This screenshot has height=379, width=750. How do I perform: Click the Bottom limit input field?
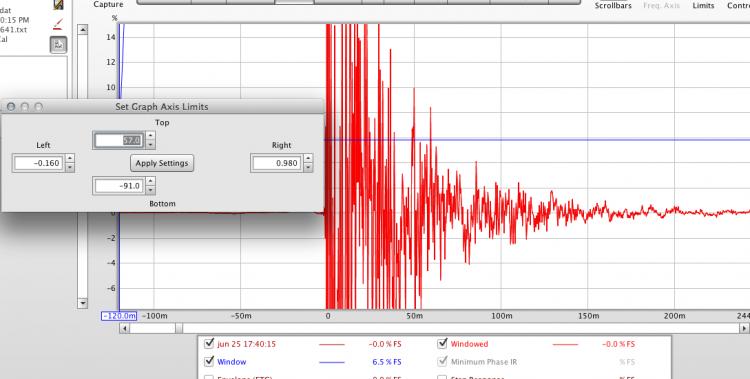119,186
